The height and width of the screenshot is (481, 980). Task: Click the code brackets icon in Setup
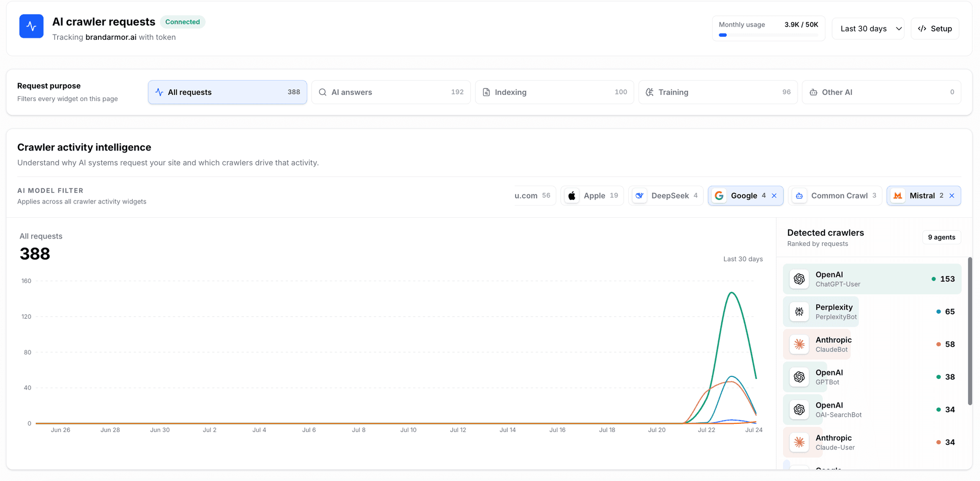pos(922,29)
